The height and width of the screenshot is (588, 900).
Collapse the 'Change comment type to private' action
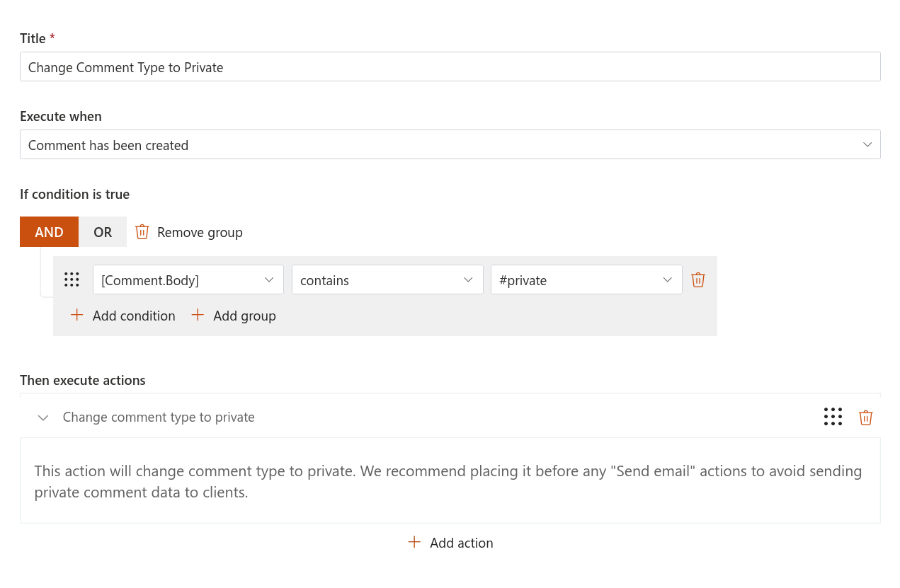[x=42, y=417]
